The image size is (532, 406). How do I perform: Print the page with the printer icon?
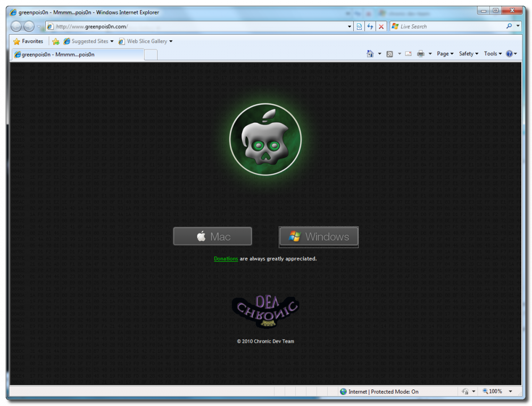421,54
